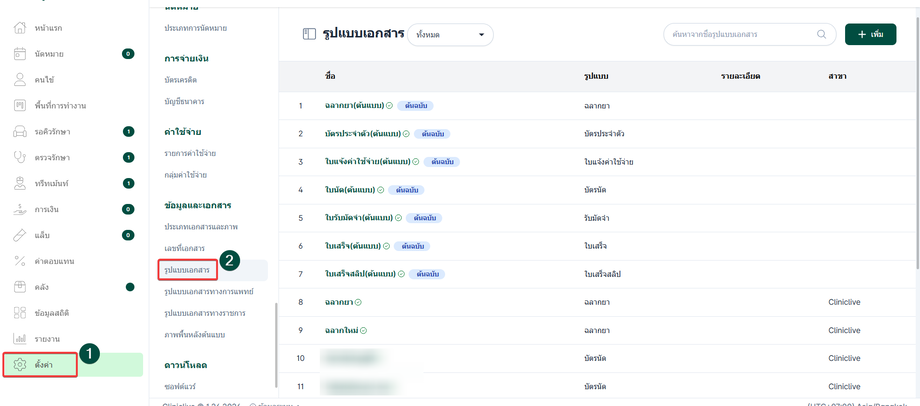Click the patient icon for คนไข้

click(x=20, y=79)
